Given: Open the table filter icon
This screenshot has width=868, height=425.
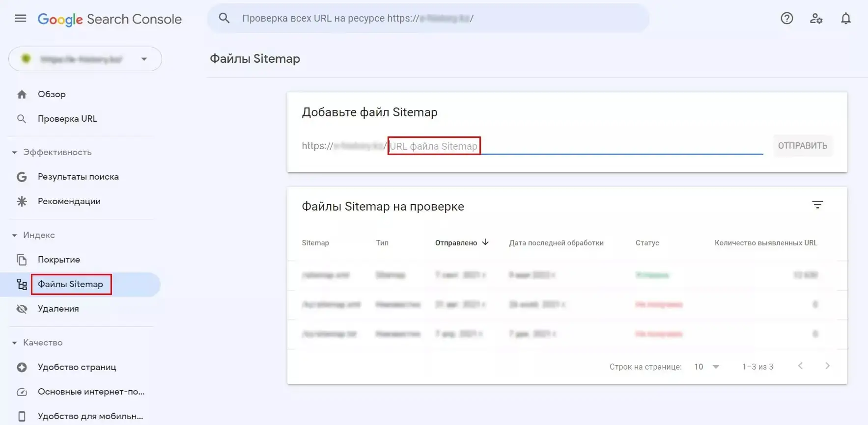Looking at the screenshot, I should click(817, 205).
